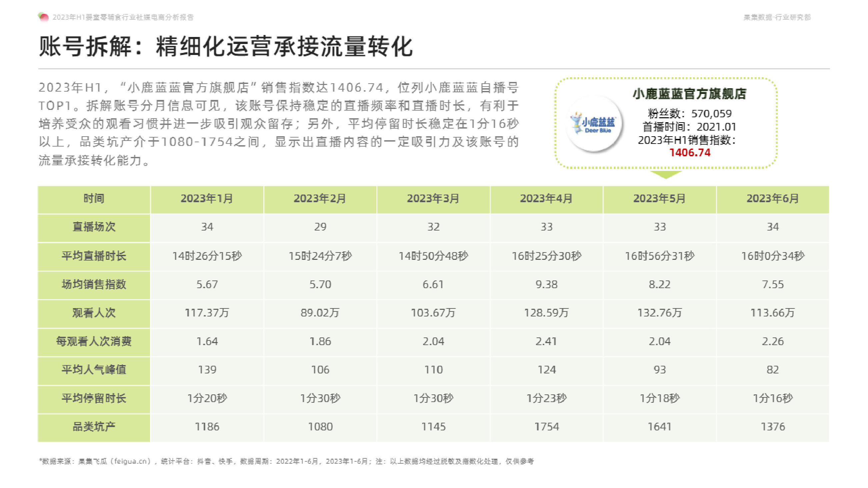The height and width of the screenshot is (488, 868).
Task: Click the red 1406.74 sales index
Action: (689, 153)
